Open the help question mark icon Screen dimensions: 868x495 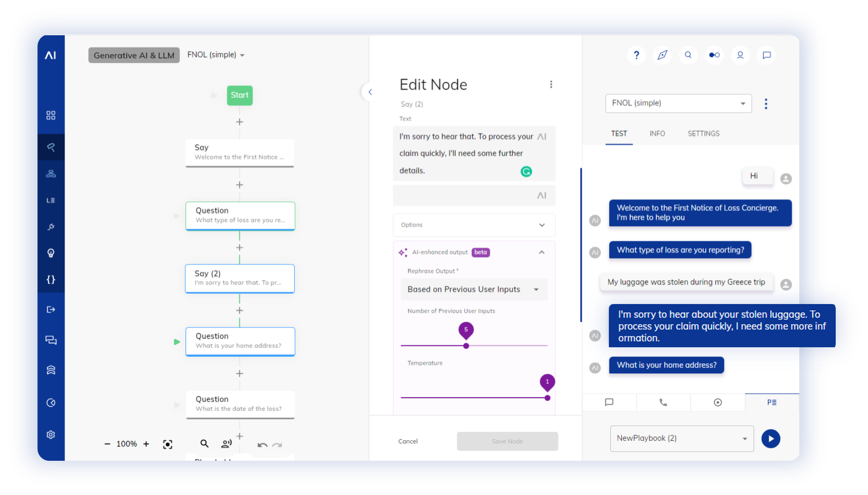[636, 55]
